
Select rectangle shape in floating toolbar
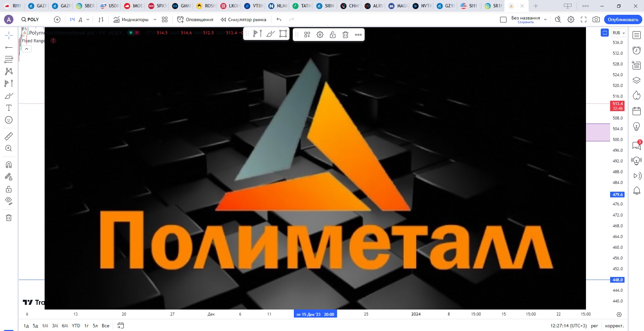coord(283,34)
